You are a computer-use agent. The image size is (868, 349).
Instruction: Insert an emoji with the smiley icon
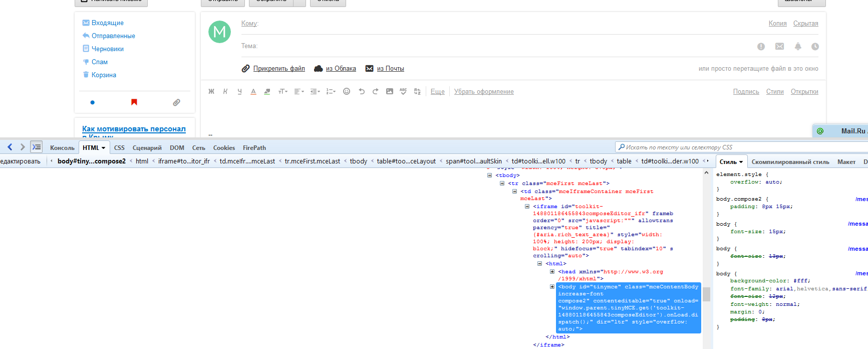click(x=346, y=91)
